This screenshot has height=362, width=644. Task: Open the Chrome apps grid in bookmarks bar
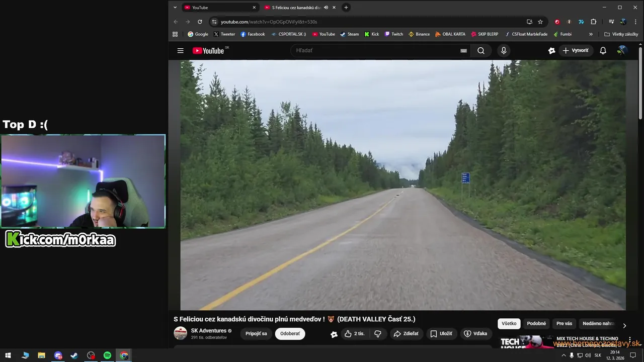175,34
